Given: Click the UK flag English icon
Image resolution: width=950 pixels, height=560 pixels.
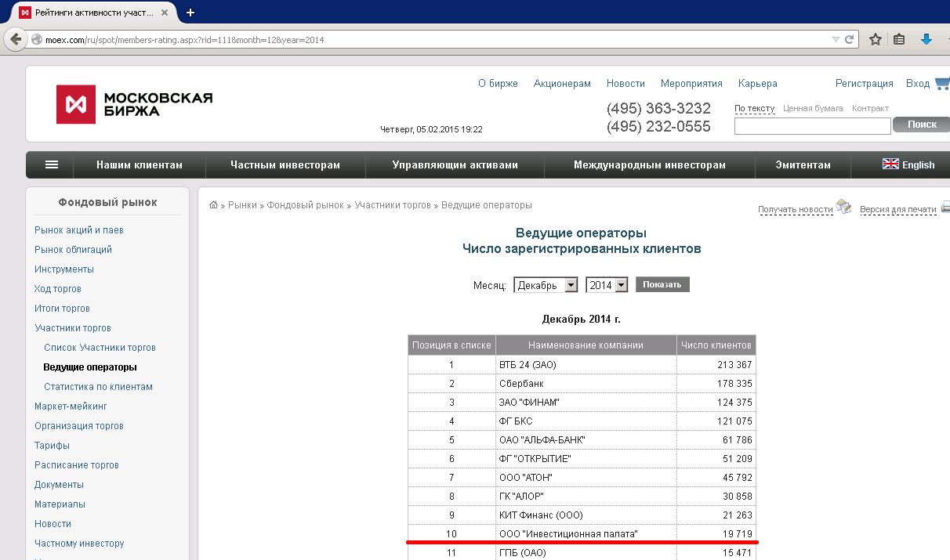Looking at the screenshot, I should [890, 164].
